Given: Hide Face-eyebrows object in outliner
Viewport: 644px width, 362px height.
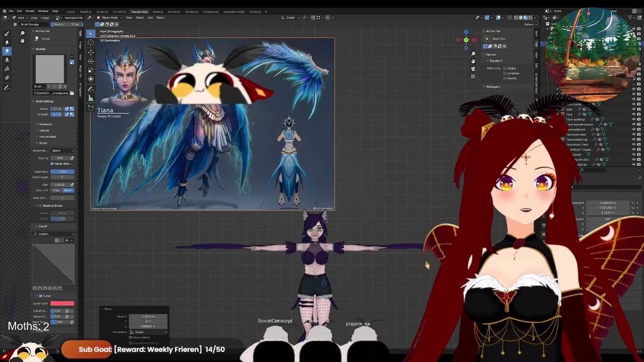Looking at the screenshot, I should [x=633, y=129].
